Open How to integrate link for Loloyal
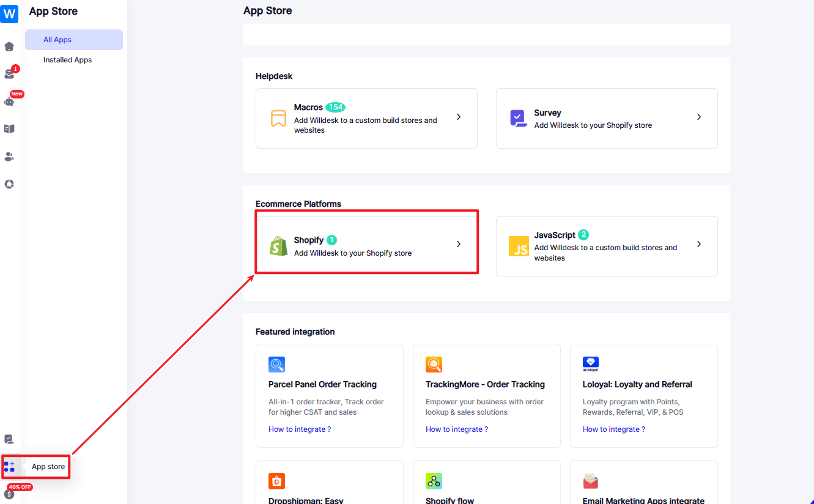814x504 pixels. 614,429
